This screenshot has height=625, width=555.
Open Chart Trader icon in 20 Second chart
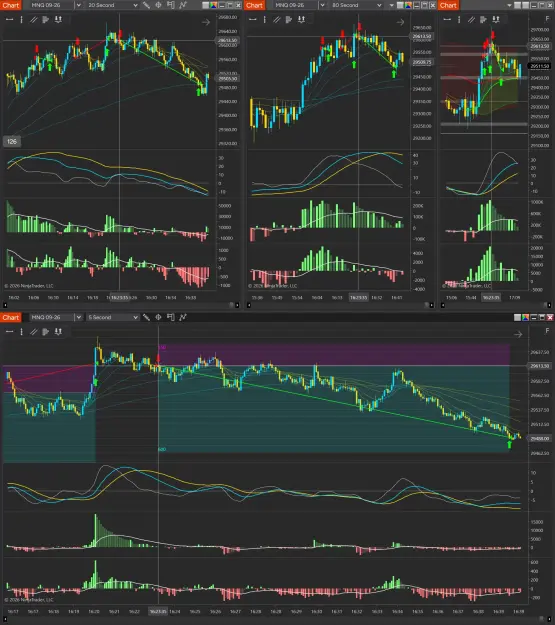[170, 5]
